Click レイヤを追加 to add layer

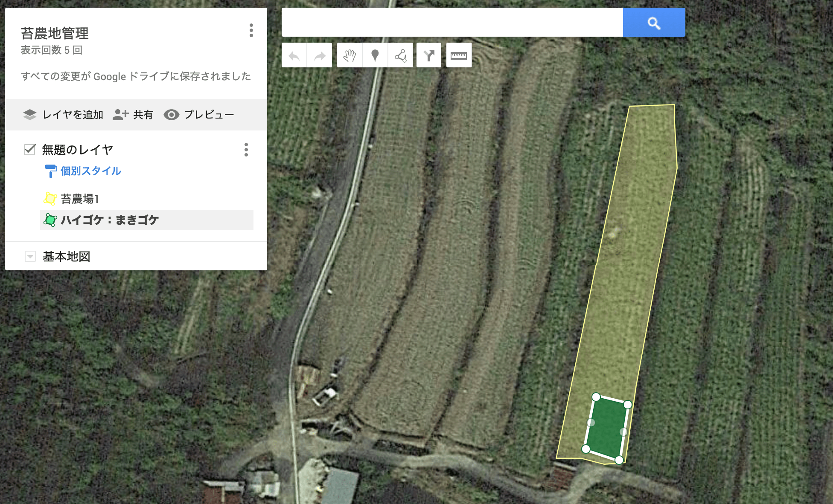coord(63,115)
